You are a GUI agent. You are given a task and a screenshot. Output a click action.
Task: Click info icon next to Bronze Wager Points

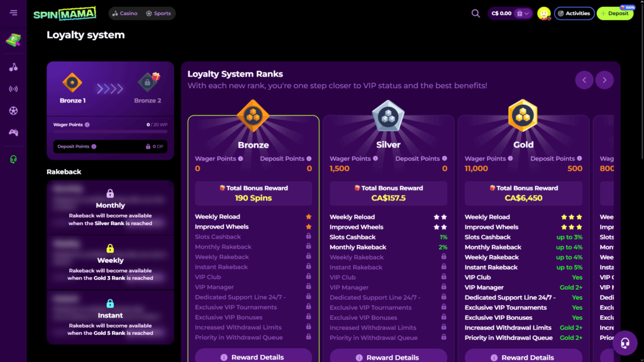[240, 159]
